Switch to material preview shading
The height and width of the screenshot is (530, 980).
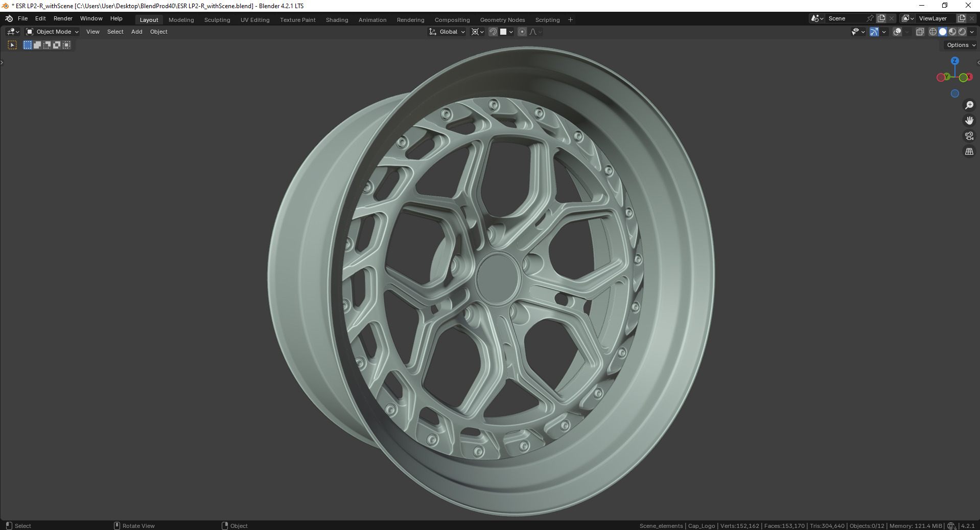point(952,32)
